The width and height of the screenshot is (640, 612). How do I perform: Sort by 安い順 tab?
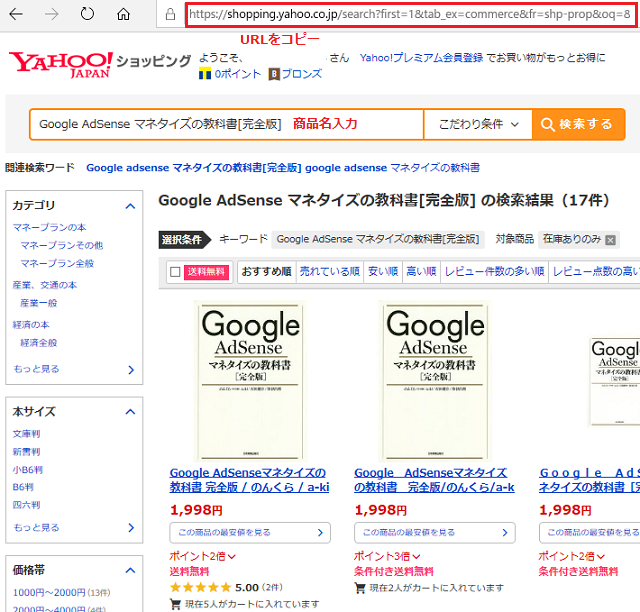(383, 272)
